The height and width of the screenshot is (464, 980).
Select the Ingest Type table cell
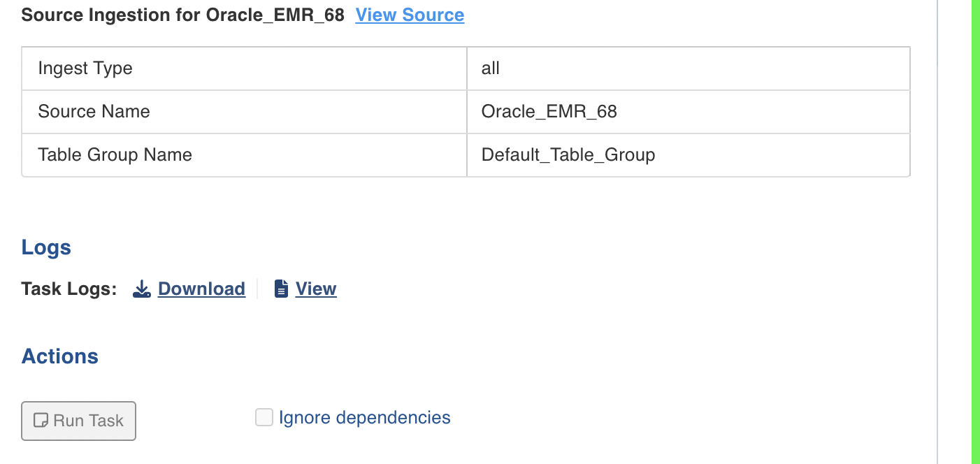pos(245,68)
